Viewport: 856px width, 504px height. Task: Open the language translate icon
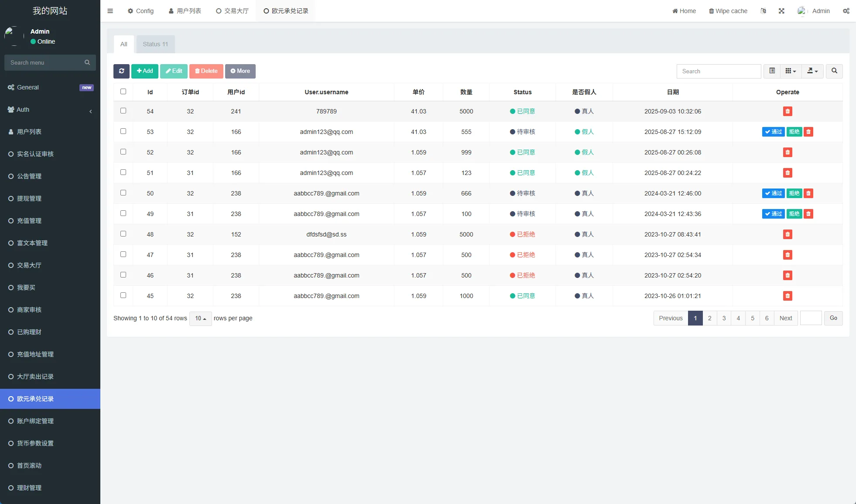click(x=763, y=11)
